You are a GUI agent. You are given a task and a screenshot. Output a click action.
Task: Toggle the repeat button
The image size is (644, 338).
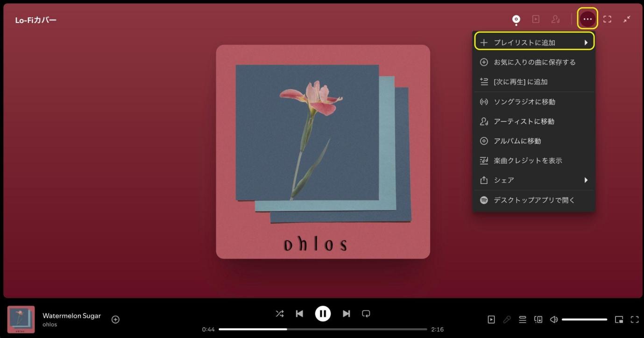[x=366, y=314]
